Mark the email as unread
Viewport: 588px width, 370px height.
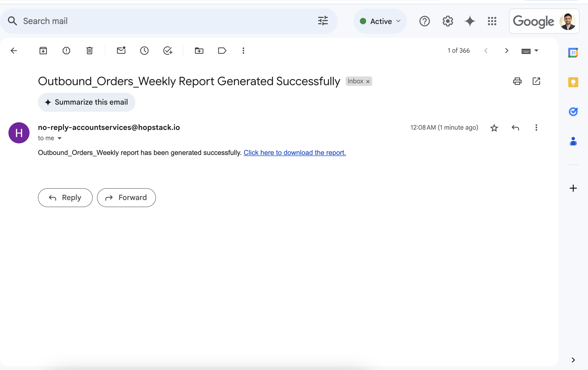point(121,51)
